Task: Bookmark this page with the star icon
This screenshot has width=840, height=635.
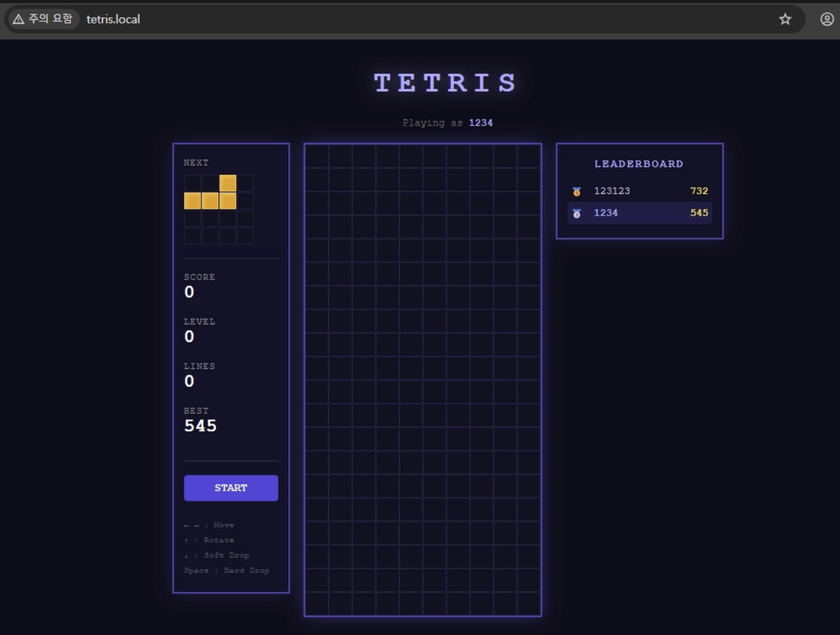Action: coord(785,19)
